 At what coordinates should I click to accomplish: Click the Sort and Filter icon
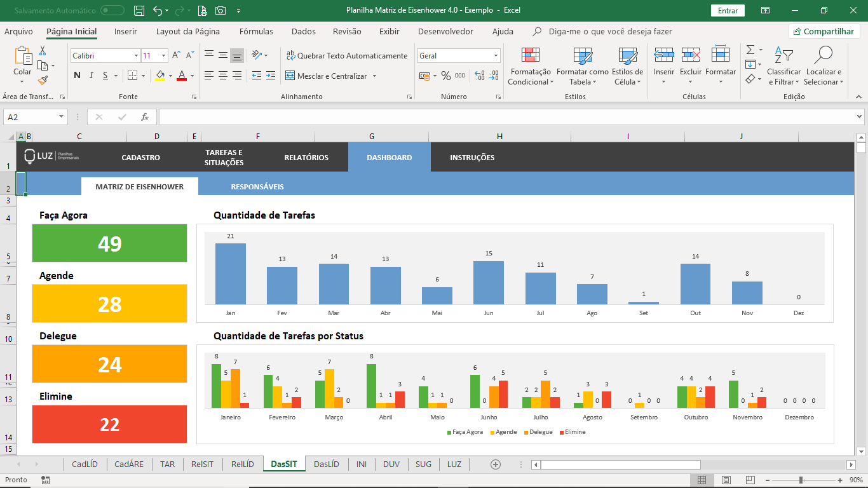point(783,67)
